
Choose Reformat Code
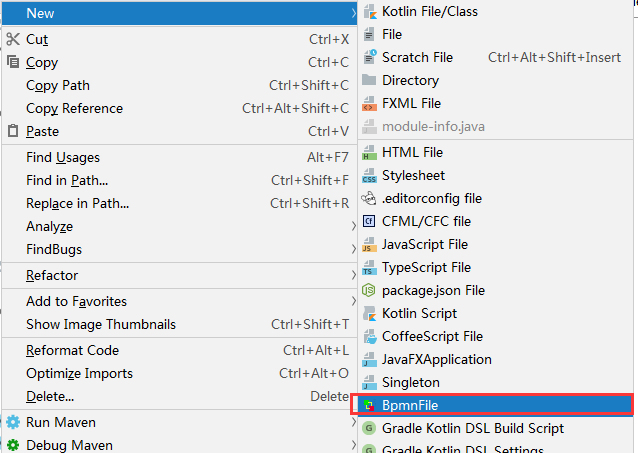179,350
